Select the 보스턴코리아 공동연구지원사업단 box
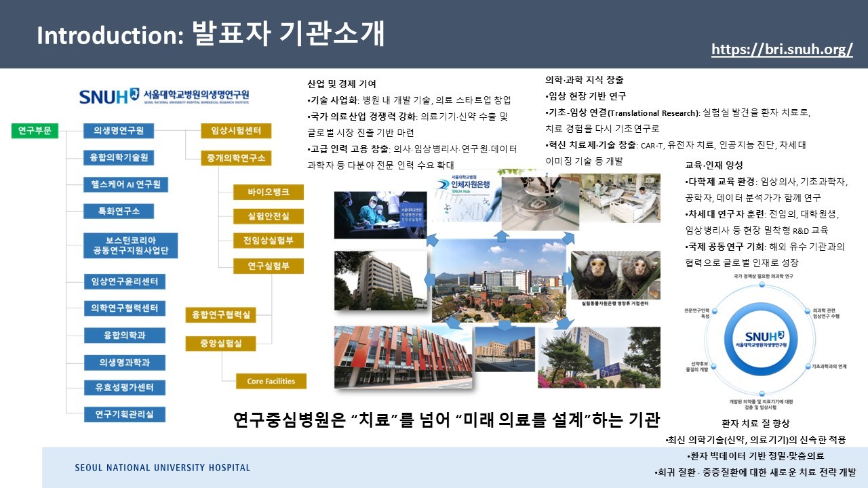This screenshot has width=868, height=488. click(x=131, y=245)
